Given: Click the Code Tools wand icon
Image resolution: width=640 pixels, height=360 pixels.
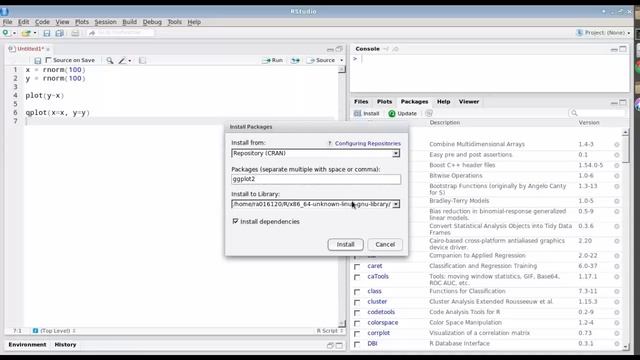Looking at the screenshot, I should [x=122, y=60].
